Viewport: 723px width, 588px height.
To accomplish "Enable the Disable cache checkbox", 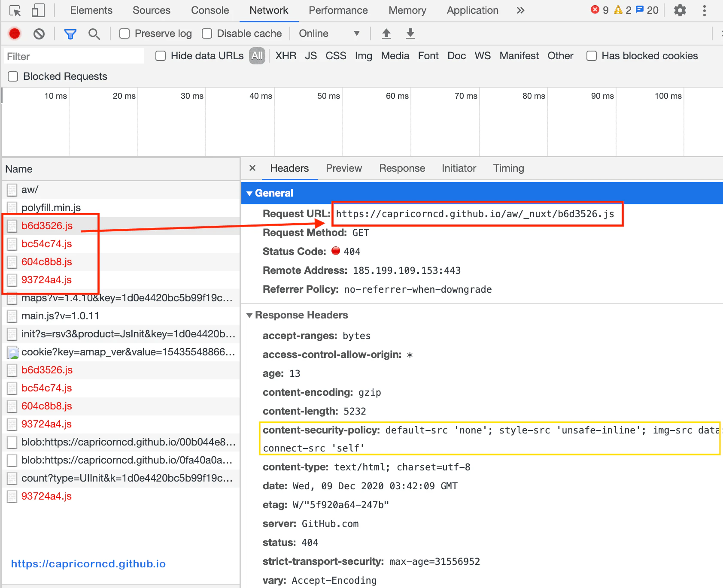I will (207, 33).
